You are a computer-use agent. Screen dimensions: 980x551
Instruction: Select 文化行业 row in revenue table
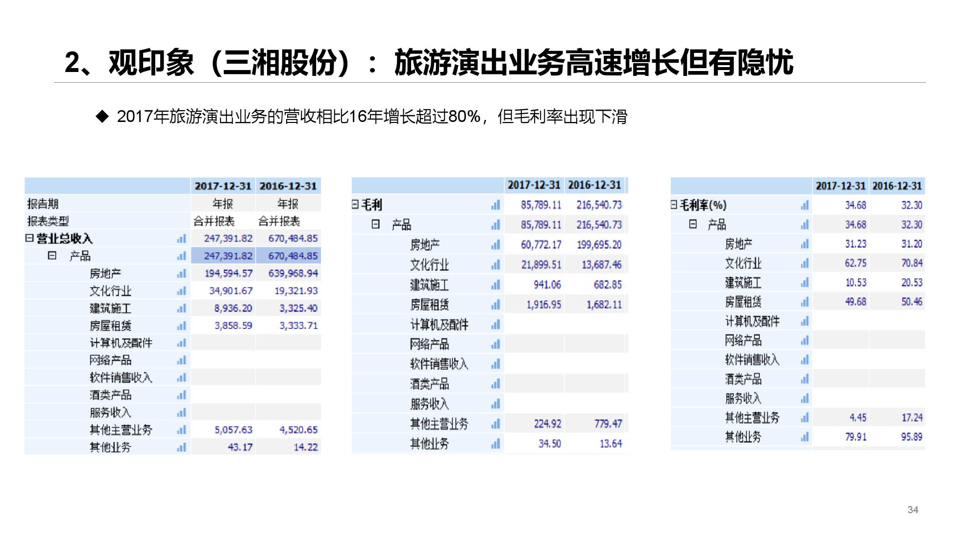pos(110,291)
